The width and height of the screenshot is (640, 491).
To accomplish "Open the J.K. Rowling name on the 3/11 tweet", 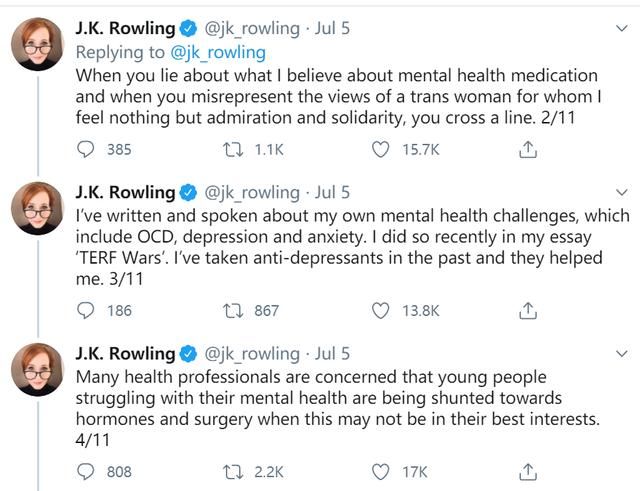I will click(x=124, y=191).
